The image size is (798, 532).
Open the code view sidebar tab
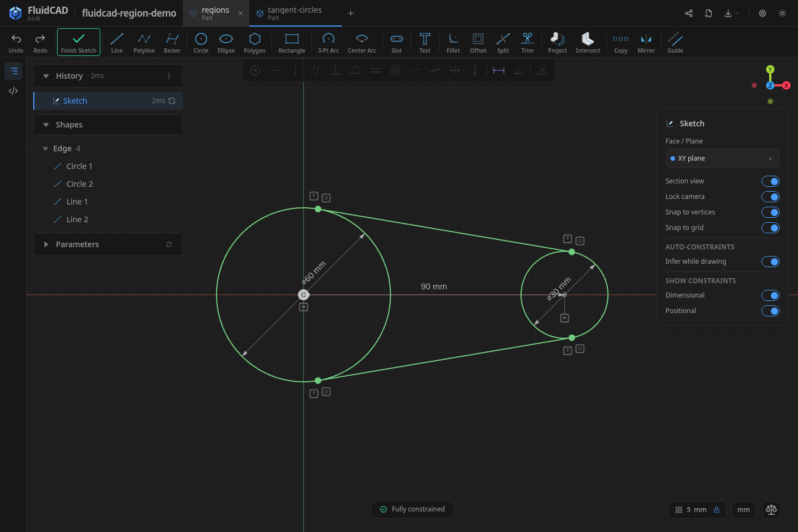pos(13,91)
